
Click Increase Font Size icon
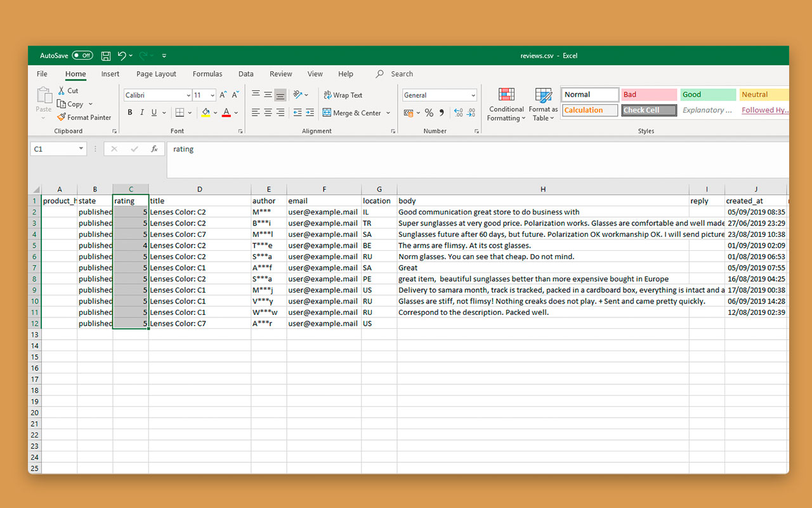(223, 95)
